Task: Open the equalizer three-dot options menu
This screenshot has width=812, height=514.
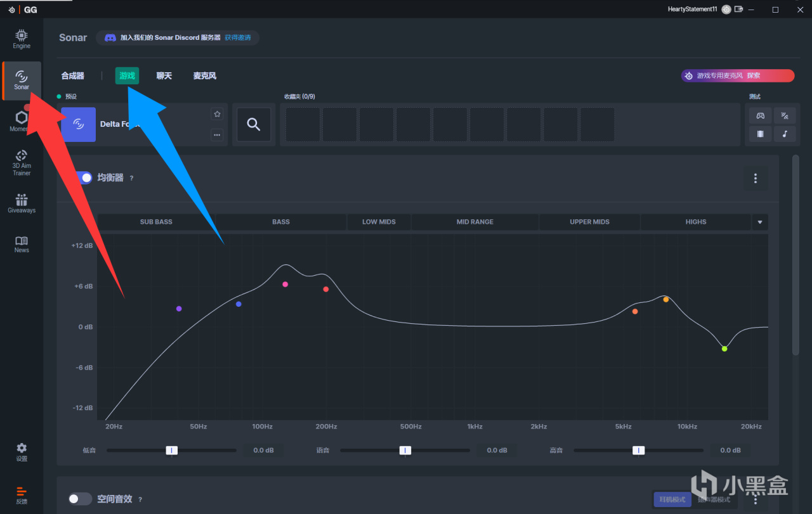Action: click(x=755, y=179)
